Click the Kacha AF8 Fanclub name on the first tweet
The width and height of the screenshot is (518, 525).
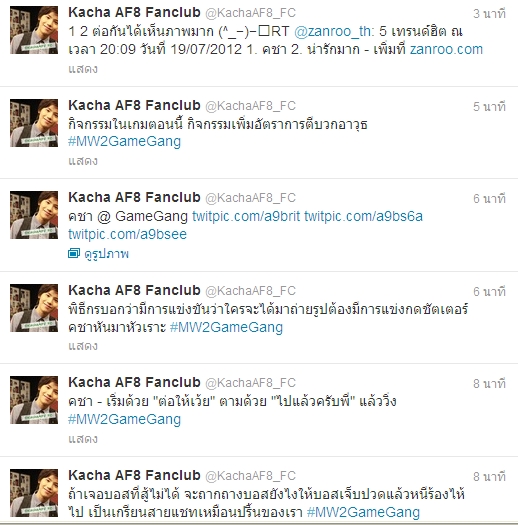pos(134,13)
